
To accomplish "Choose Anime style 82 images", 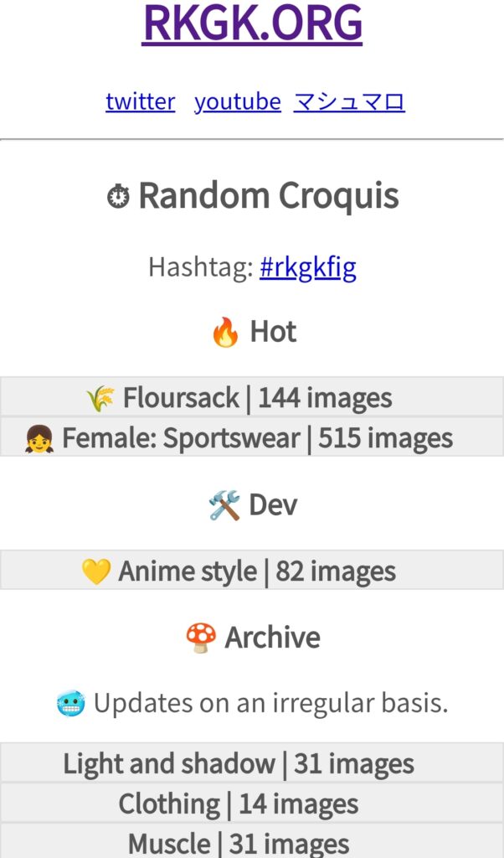I will coord(252,570).
